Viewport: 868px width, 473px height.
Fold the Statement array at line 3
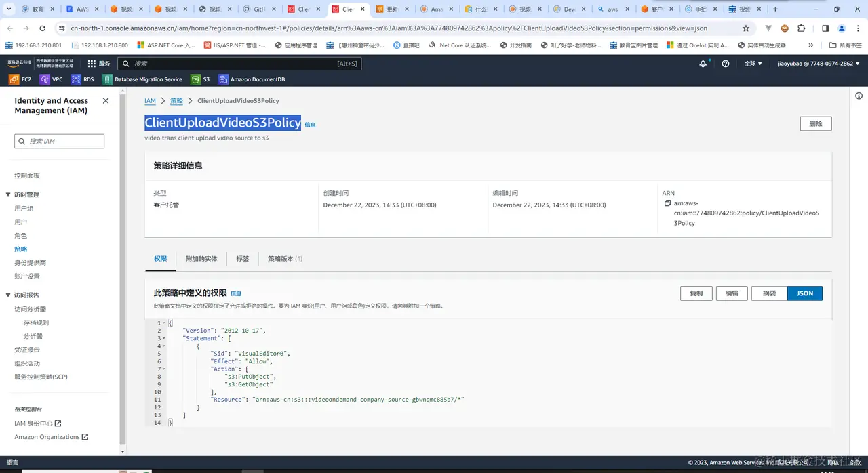(x=164, y=338)
